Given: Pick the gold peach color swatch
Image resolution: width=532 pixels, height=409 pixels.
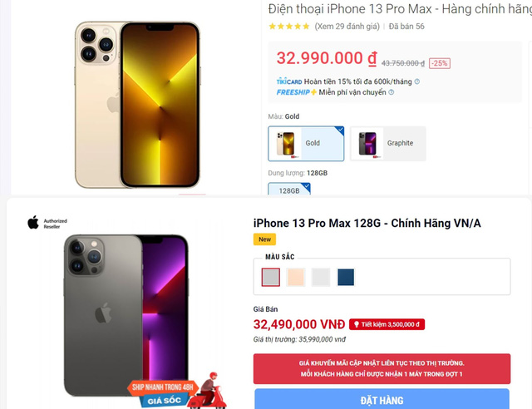Looking at the screenshot, I should pyautogui.click(x=296, y=277).
